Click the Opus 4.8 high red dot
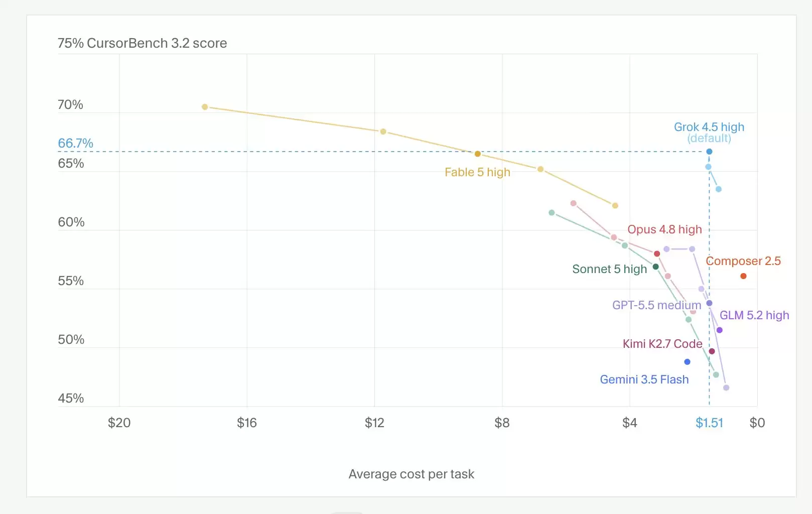812x514 pixels. click(x=657, y=254)
